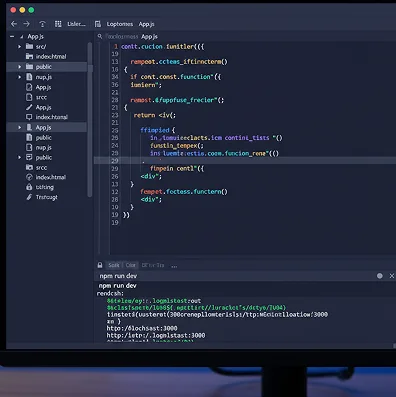Click the panel icon of the expandable lower public row
Screen dimensions: 396x397
point(29,157)
